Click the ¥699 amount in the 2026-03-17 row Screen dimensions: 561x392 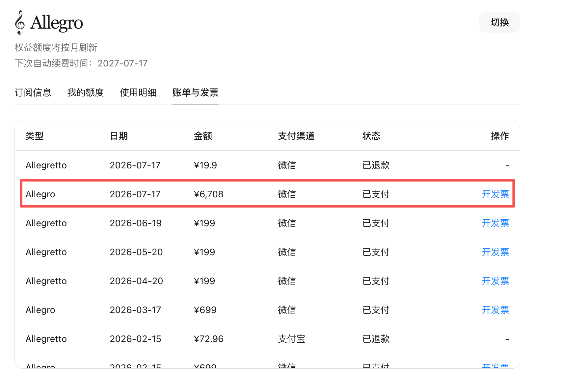click(205, 310)
